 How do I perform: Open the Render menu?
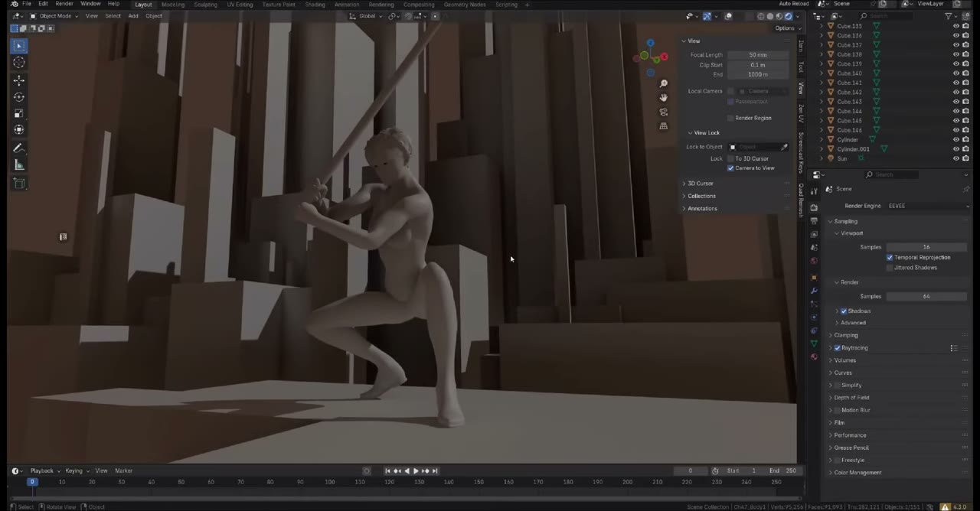(64, 5)
